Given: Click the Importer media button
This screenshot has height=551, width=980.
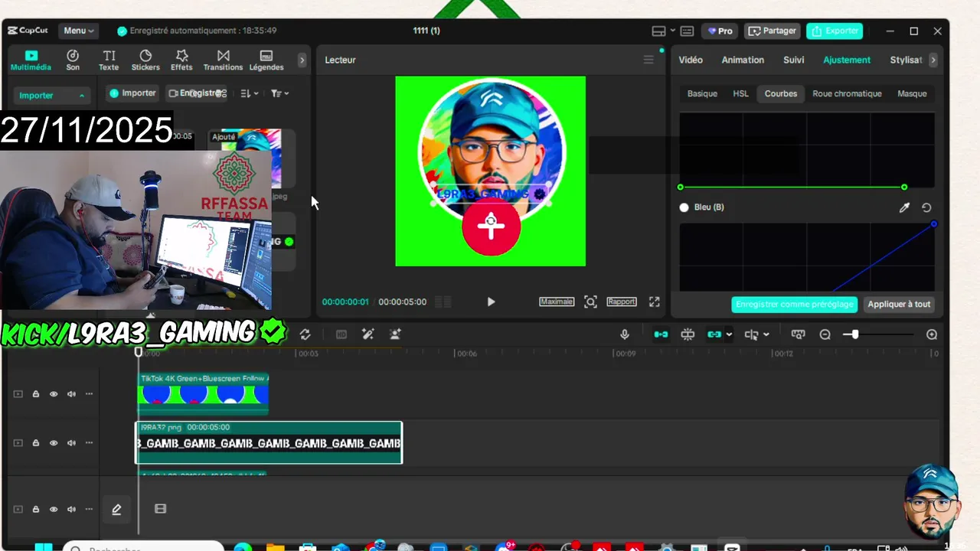Looking at the screenshot, I should coord(132,93).
